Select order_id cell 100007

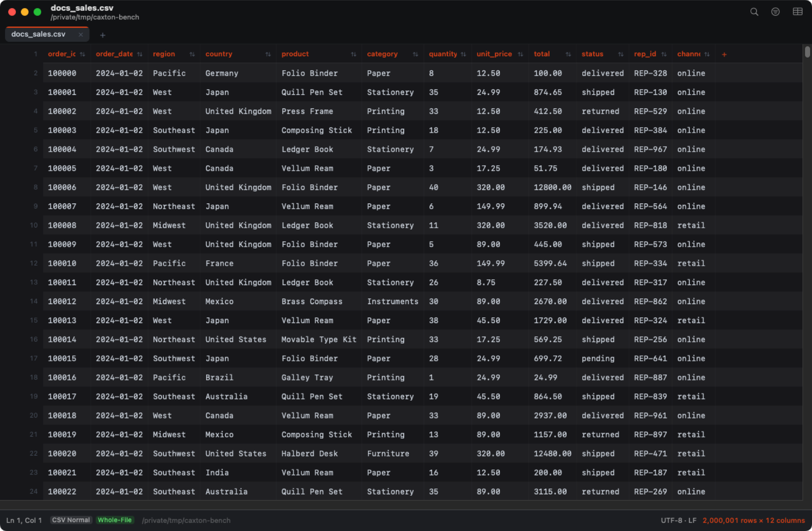(x=67, y=206)
